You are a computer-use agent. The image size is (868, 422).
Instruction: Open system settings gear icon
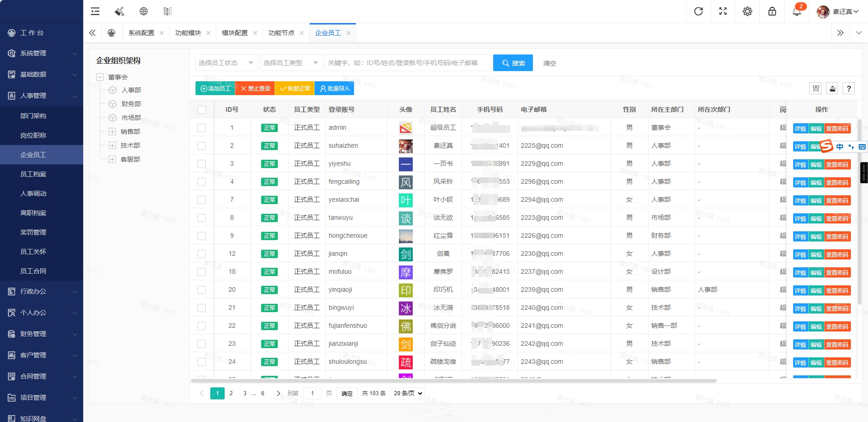pyautogui.click(x=747, y=11)
